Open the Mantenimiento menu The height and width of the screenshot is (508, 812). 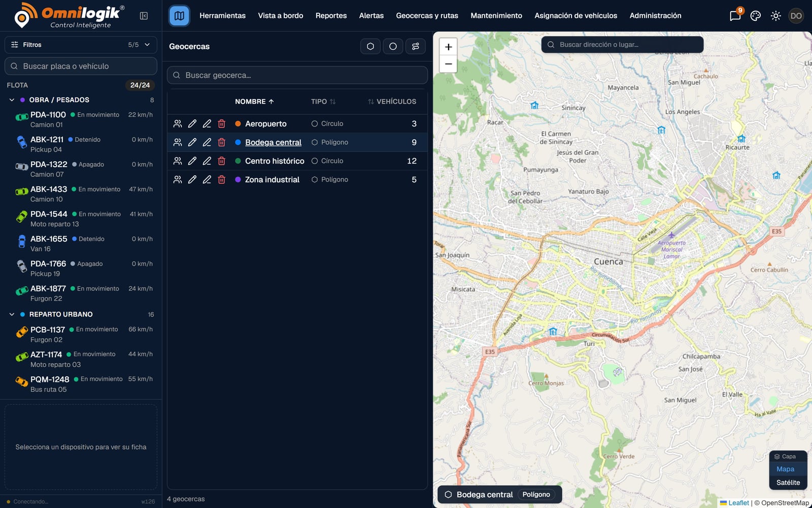496,16
